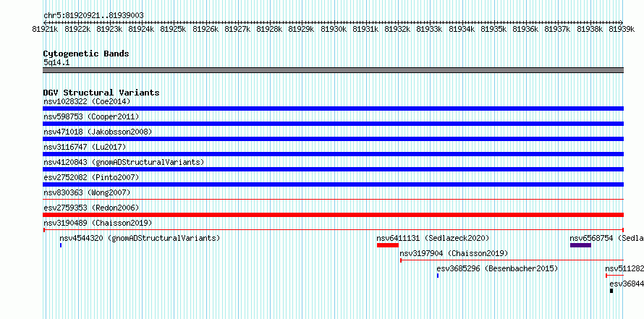Select the blue bar under nsv471018 (Jakobsson2008)
The width and height of the screenshot is (644, 319).
[x=333, y=139]
